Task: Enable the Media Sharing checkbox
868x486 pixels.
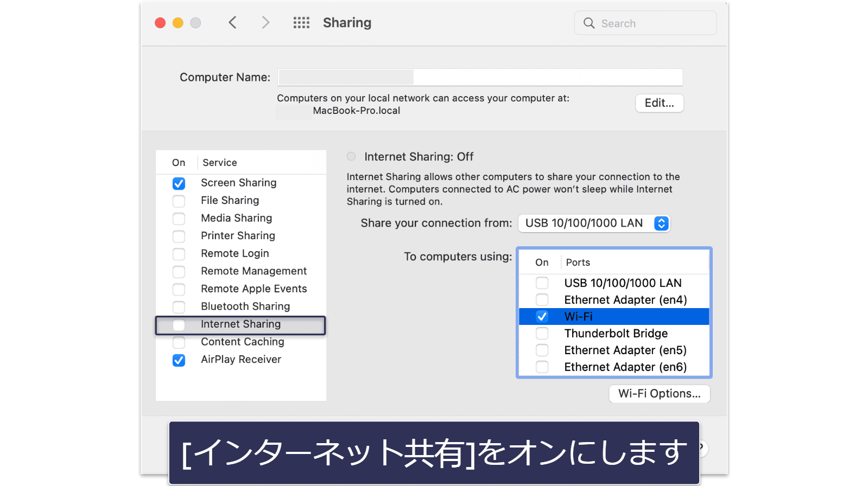Action: pos(179,219)
